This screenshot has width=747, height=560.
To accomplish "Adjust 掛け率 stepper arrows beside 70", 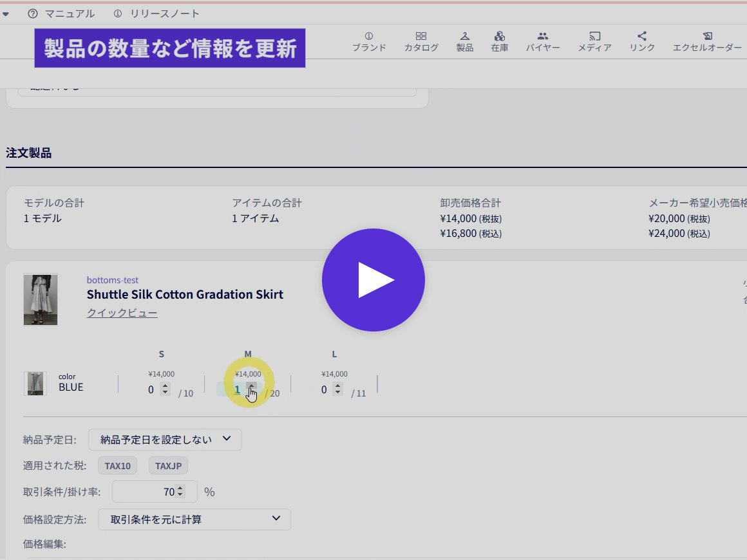I will click(x=180, y=491).
